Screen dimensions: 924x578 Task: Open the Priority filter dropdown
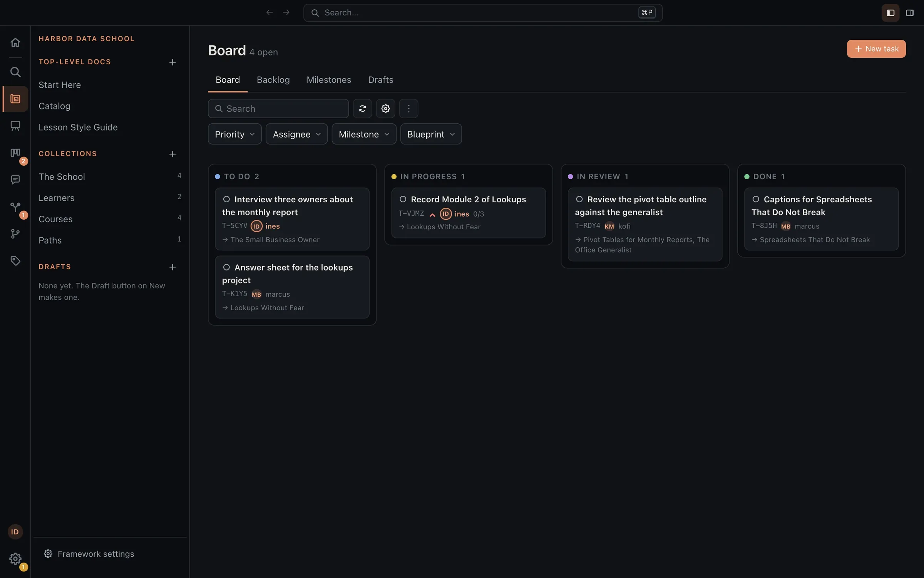pyautogui.click(x=234, y=134)
